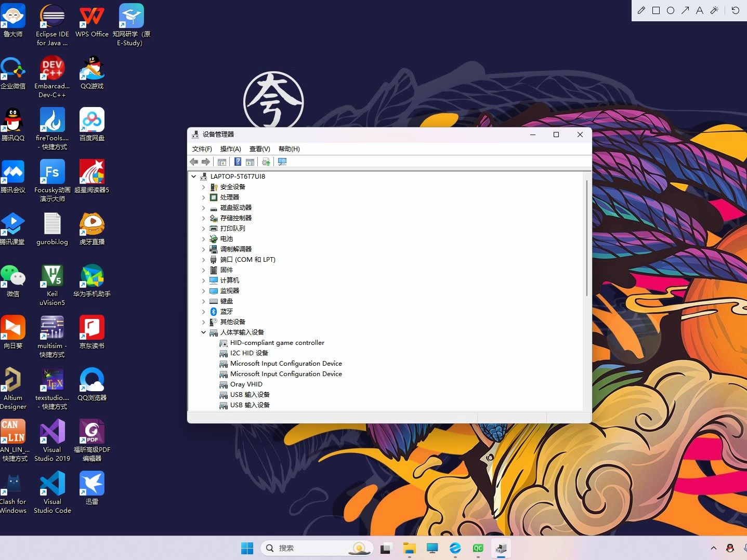
Task: Select the pencil draw tool in annotation bar
Action: pos(641,10)
